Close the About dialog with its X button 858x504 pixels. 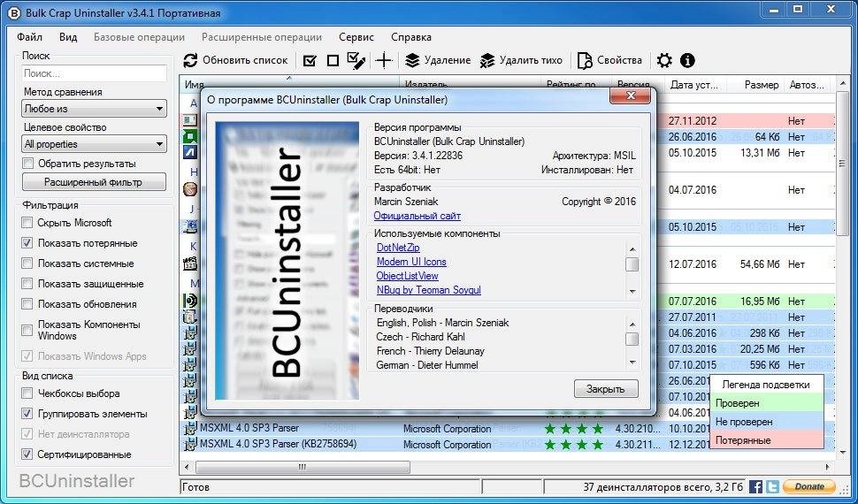630,95
